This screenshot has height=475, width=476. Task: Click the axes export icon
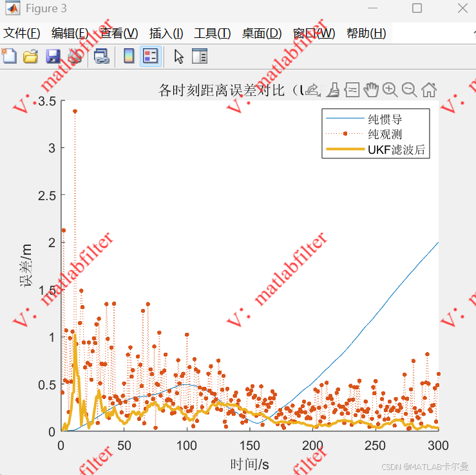click(x=312, y=90)
